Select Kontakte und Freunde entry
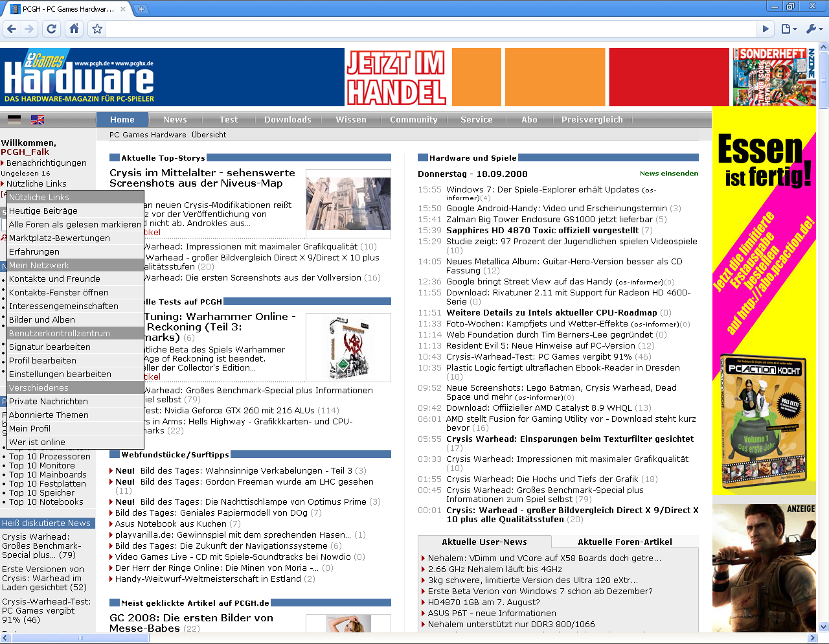829x644 pixels. coord(75,279)
